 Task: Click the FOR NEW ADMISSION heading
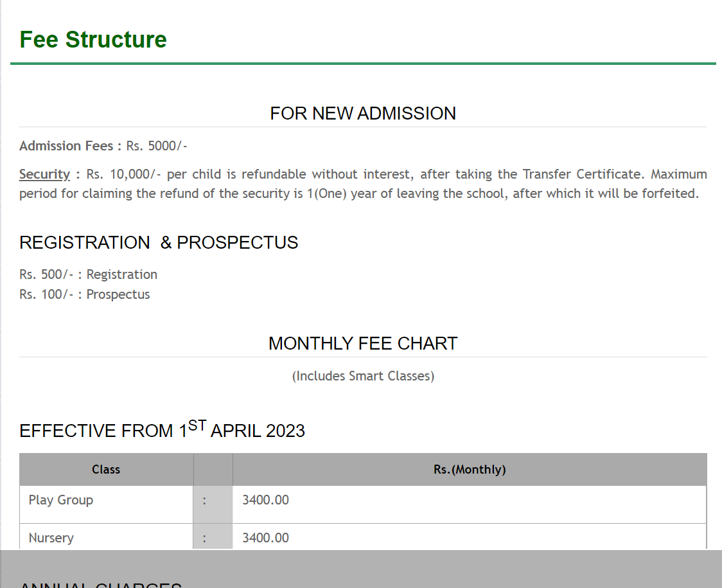point(363,114)
